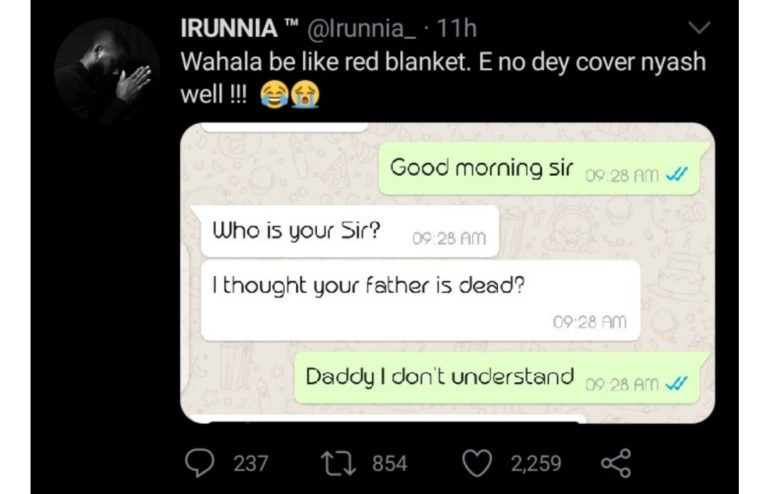
Task: Click the reply speech bubble icon
Action: tap(199, 463)
